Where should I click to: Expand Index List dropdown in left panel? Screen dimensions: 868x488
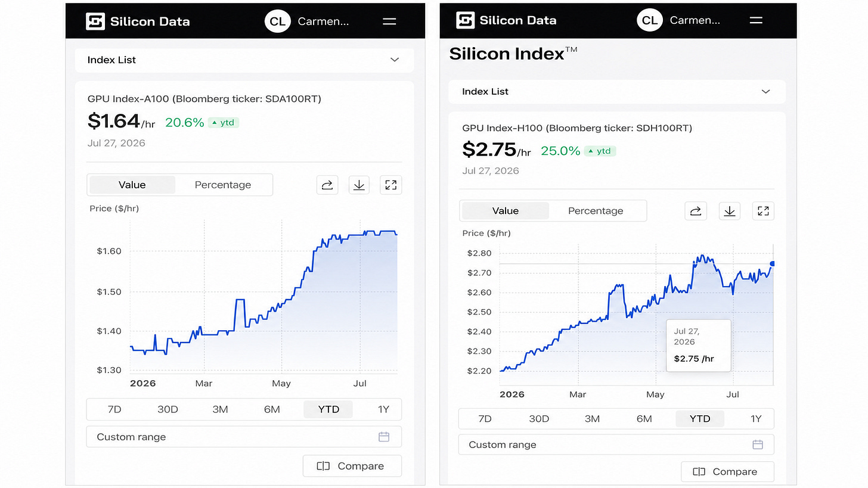point(244,60)
